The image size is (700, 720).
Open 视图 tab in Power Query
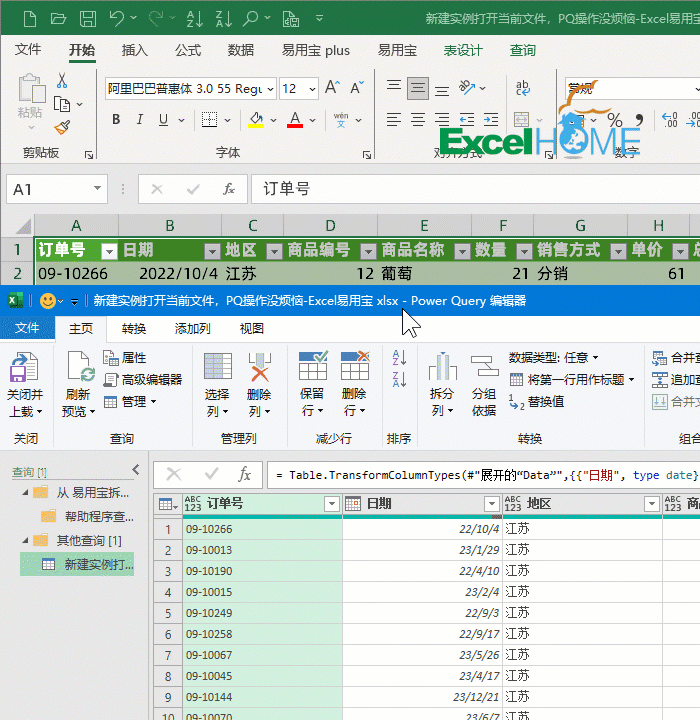pos(252,328)
